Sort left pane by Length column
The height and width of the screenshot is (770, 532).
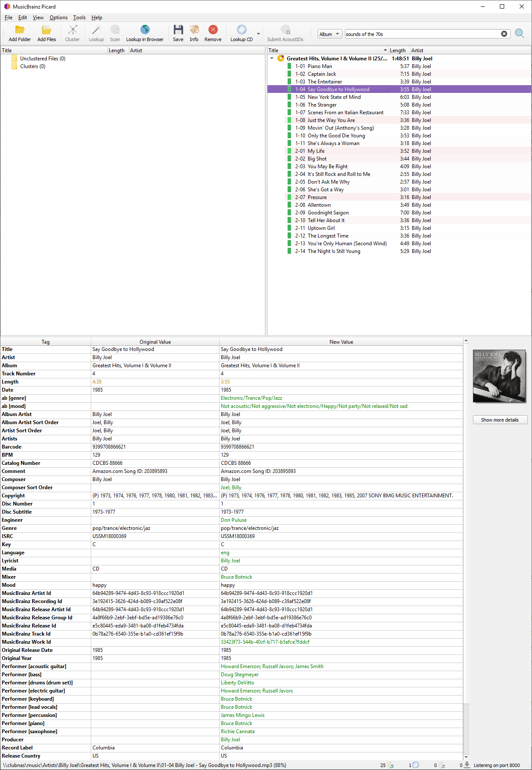(x=118, y=50)
